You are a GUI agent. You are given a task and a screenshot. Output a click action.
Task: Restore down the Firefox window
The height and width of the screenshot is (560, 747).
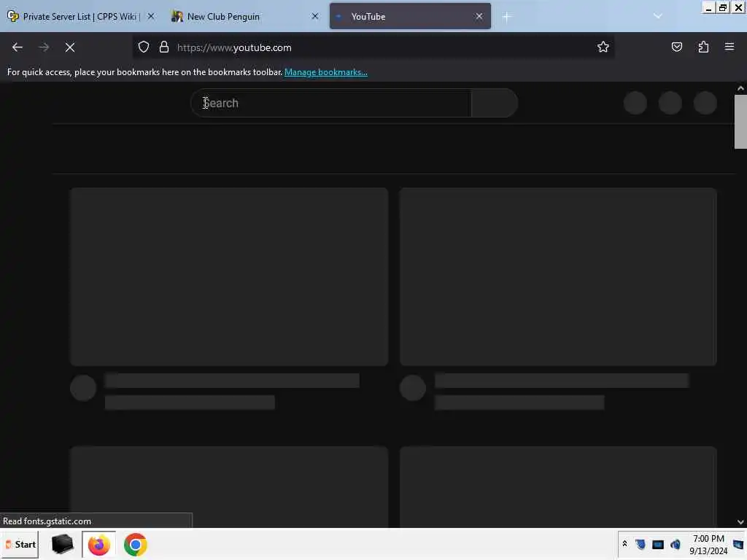tap(723, 7)
